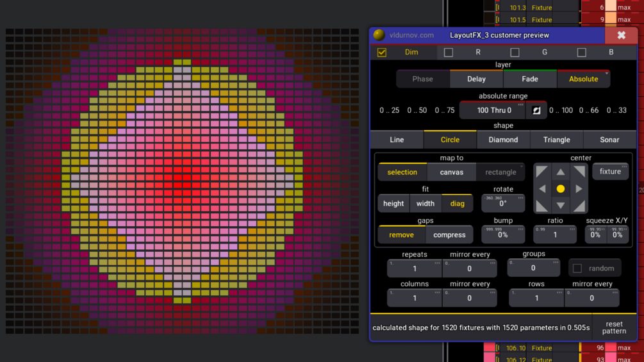
Task: Toggle the random checkbox
Action: click(577, 268)
